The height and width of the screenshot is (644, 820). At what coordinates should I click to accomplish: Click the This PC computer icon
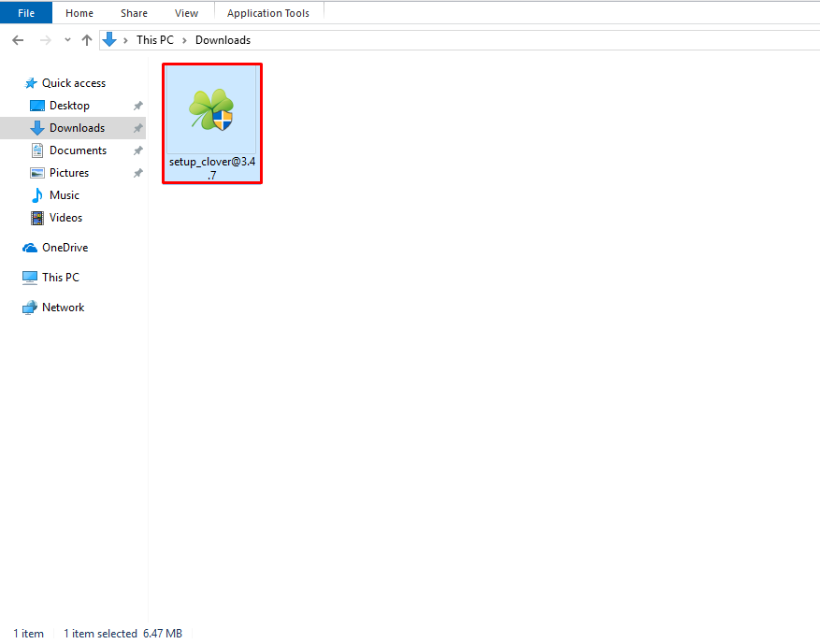click(x=30, y=278)
